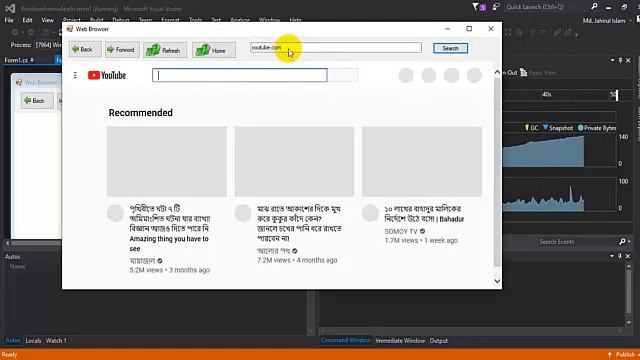Screen dimensions: 640x360
Task: Click channel avatar of second recommended video
Action: tap(243, 213)
